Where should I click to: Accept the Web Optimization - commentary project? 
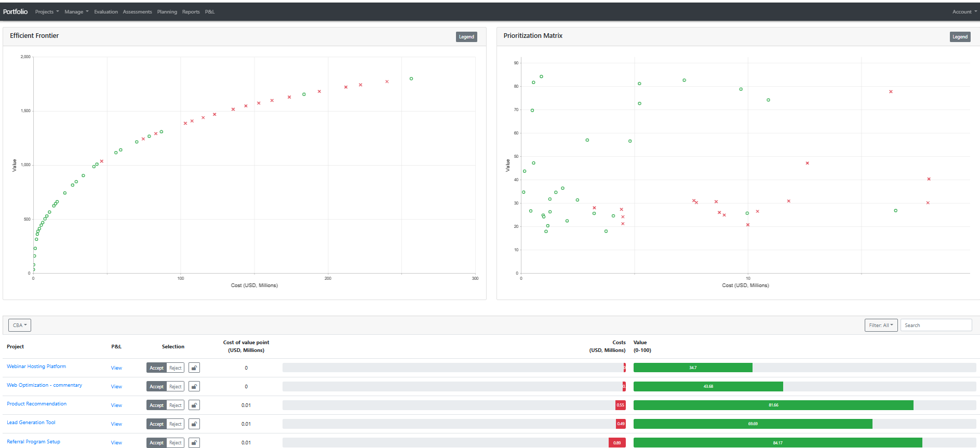tap(157, 387)
